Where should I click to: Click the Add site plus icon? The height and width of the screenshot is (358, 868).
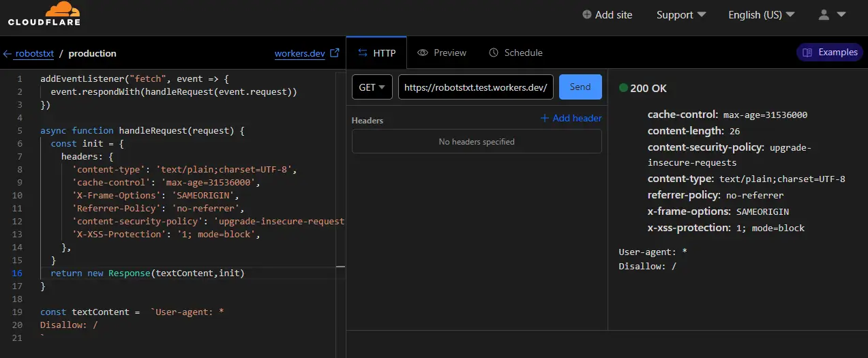[x=587, y=14]
